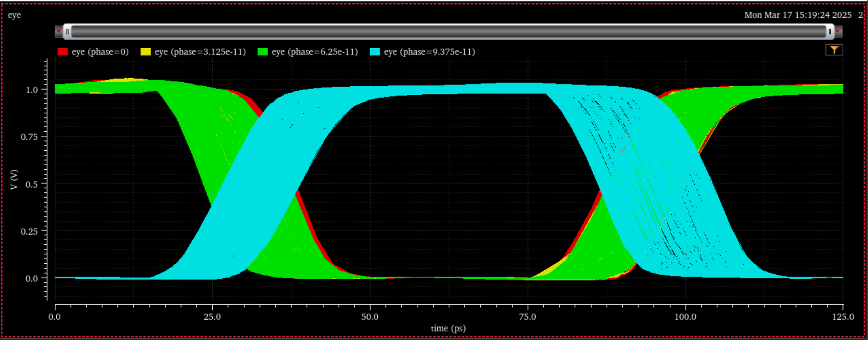Click the yellow swatch for phase=3.125e-11
This screenshot has width=868, height=340.
[146, 52]
